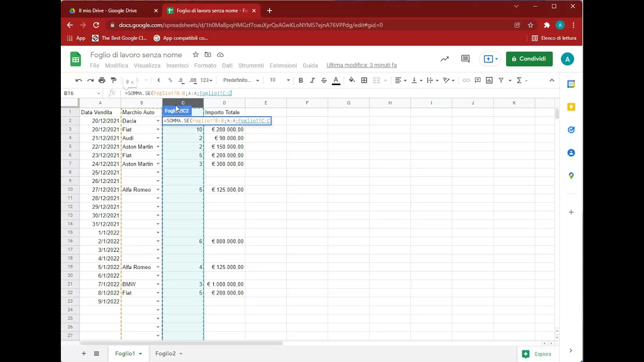The height and width of the screenshot is (362, 644).
Task: Open filter icon in toolbar
Action: click(501, 80)
